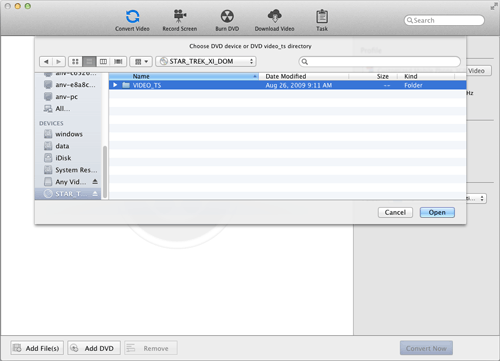Click the Folder kind cell

[x=413, y=85]
